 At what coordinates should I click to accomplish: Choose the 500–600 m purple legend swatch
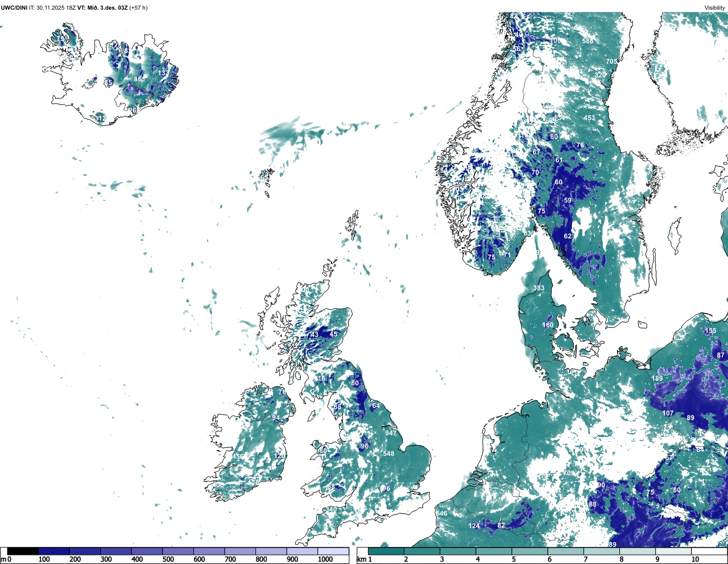pos(178,551)
